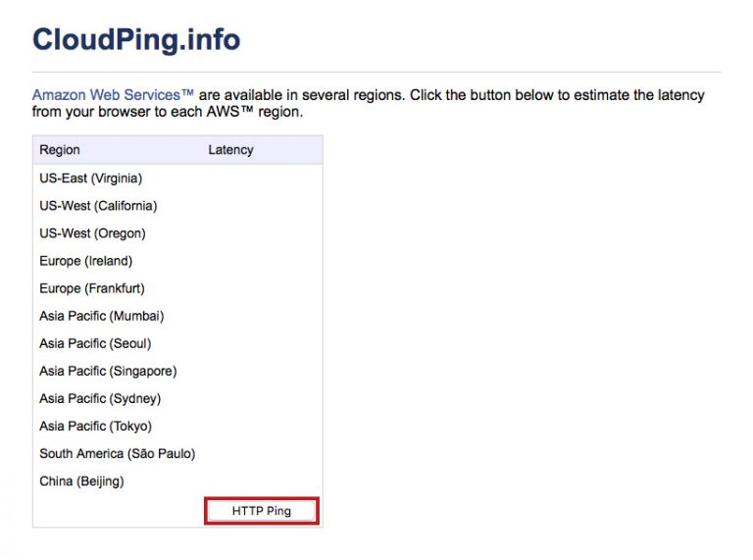This screenshot has height=560, width=753.
Task: Click the Region column header
Action: tap(60, 150)
